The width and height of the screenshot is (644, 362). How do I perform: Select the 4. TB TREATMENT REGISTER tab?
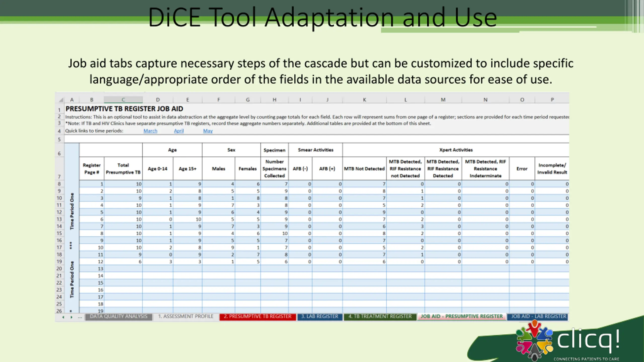(x=380, y=316)
